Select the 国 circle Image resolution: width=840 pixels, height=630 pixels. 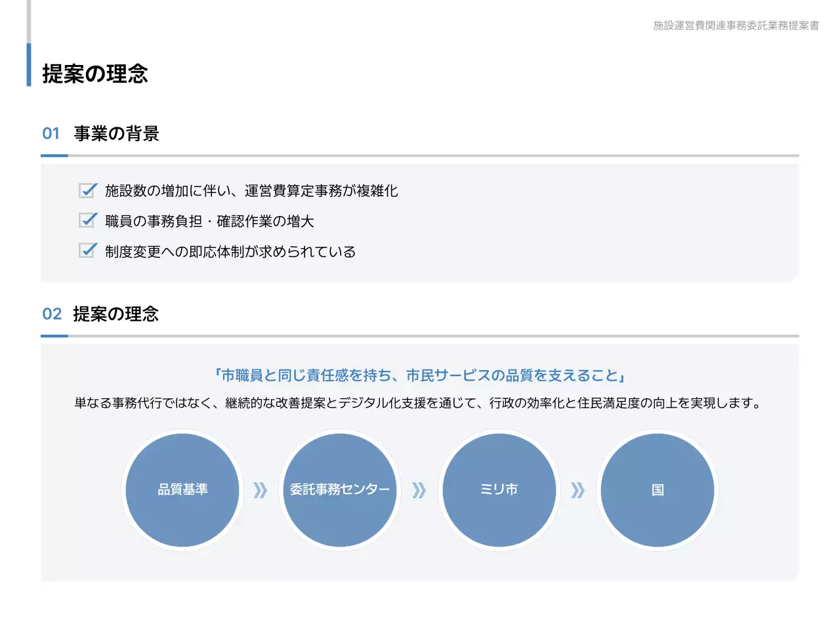[x=658, y=490]
